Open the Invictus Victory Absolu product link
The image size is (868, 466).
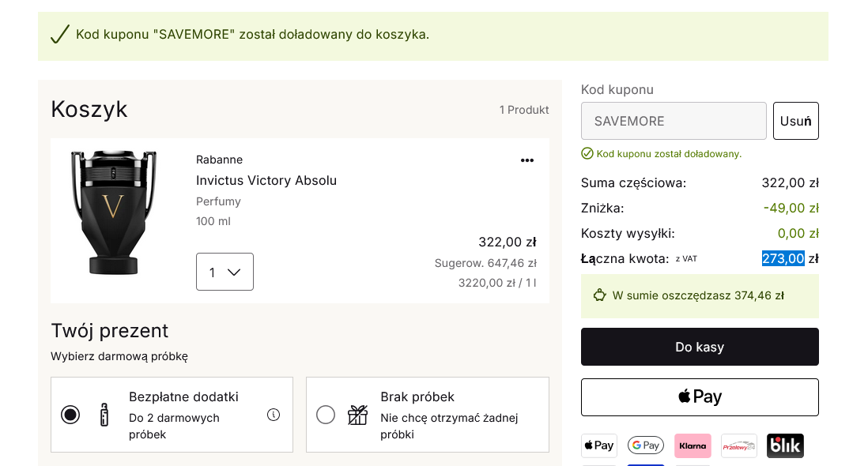(x=266, y=181)
